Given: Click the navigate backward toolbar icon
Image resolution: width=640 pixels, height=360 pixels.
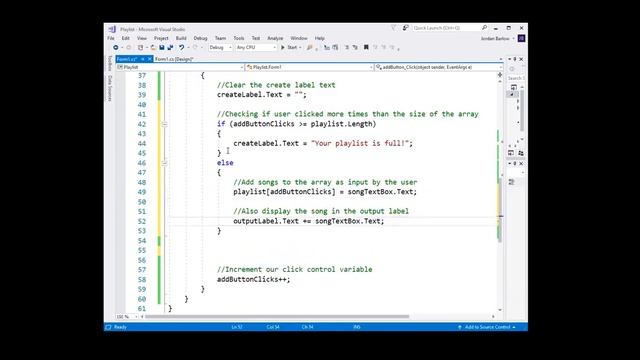Looking at the screenshot, I should click(x=116, y=48).
